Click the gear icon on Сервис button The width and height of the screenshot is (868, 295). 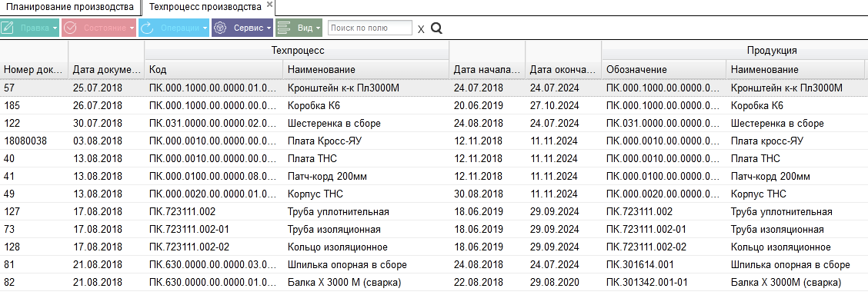(220, 28)
